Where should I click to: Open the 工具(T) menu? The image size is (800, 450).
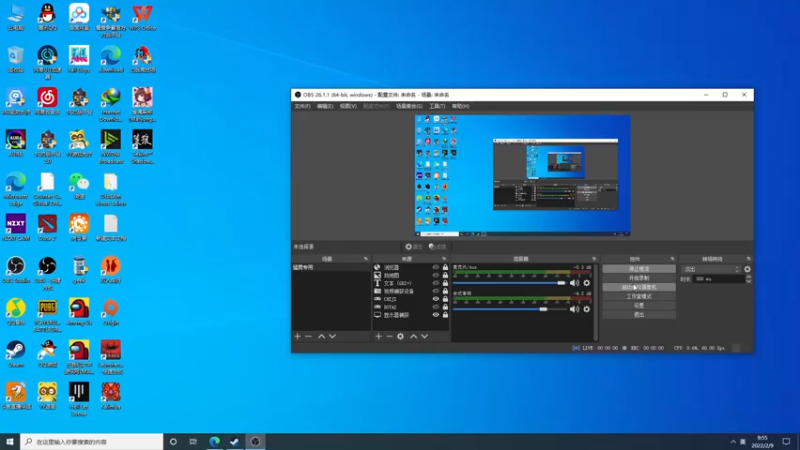[x=437, y=106]
